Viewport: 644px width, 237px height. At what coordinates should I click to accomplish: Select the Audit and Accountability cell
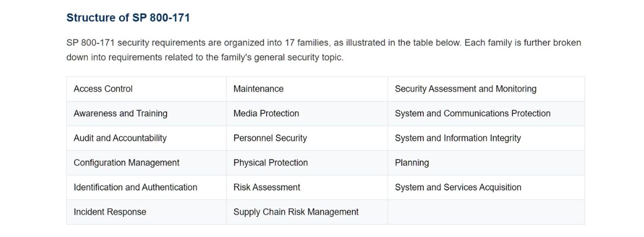[x=146, y=138]
